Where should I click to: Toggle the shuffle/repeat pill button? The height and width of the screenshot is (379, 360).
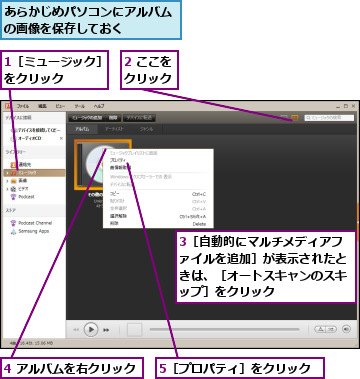pyautogui.click(x=325, y=329)
